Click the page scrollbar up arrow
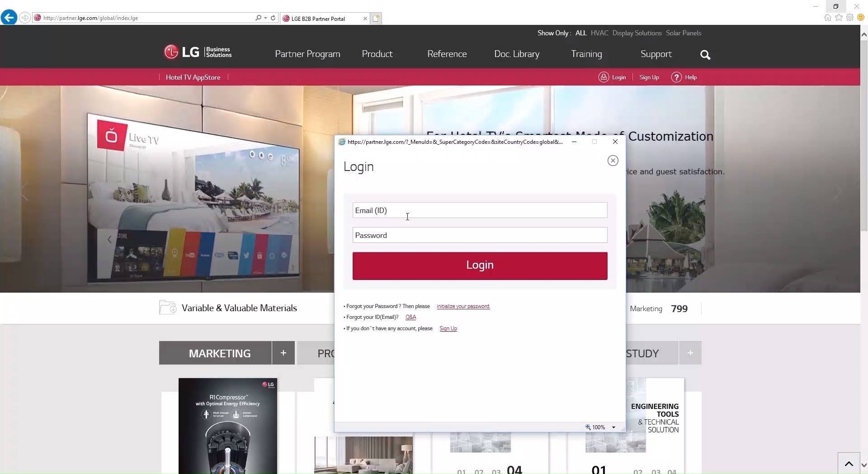The height and width of the screenshot is (474, 868). click(864, 34)
